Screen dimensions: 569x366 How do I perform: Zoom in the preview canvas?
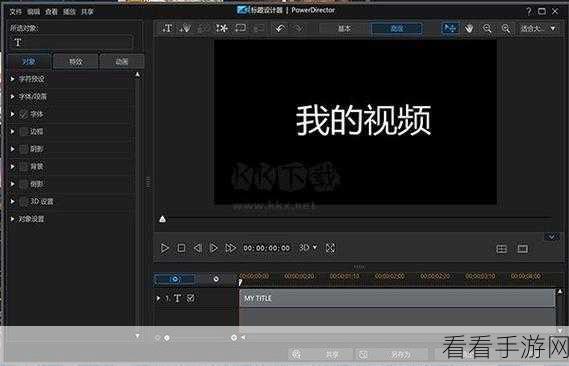pyautogui.click(x=505, y=28)
